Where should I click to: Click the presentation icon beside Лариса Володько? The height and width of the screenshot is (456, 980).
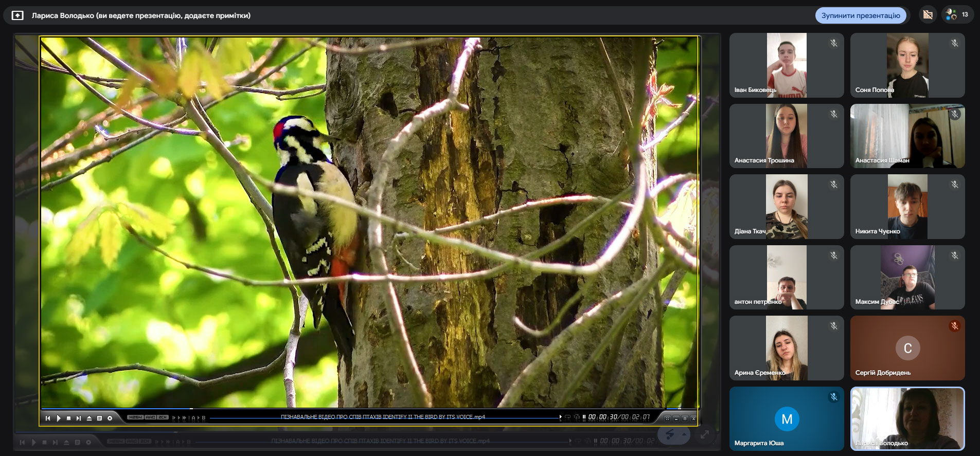click(x=17, y=15)
